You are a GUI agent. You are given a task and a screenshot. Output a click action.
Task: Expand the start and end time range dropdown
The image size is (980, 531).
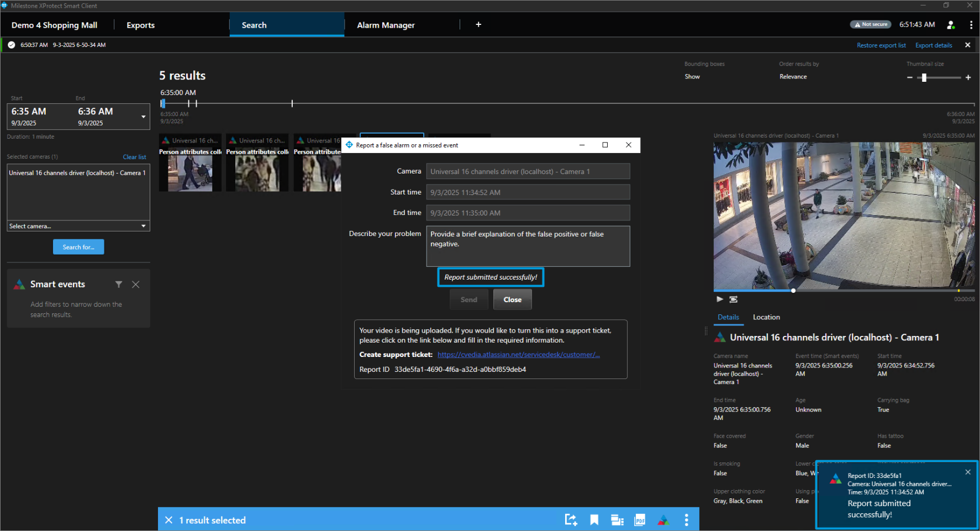coord(144,117)
